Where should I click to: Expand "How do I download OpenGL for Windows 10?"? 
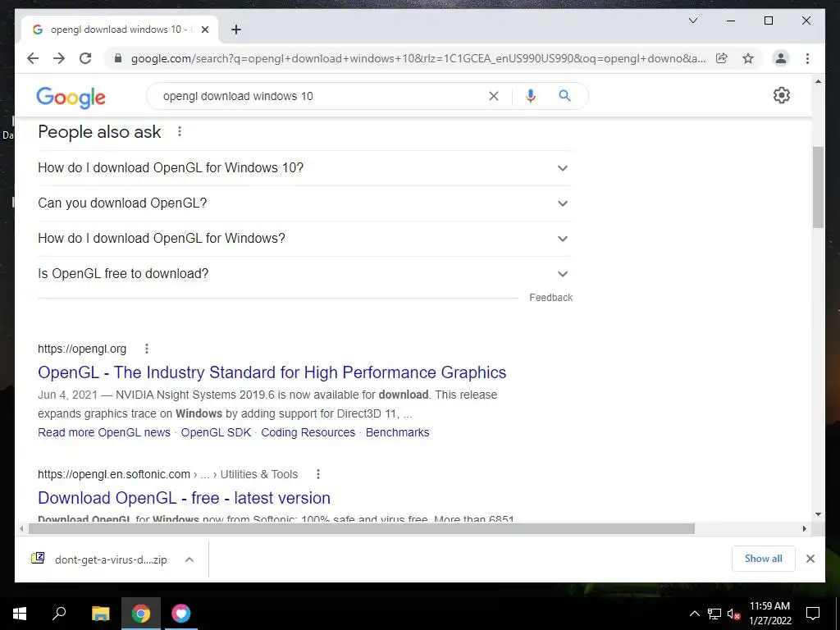[304, 167]
